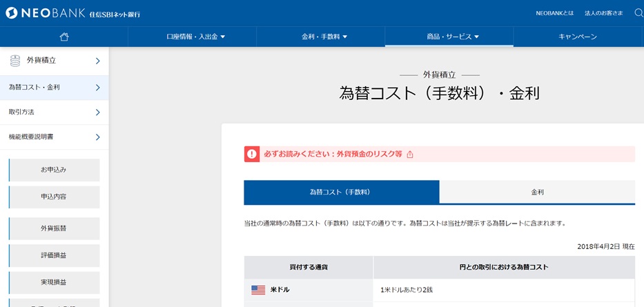Select the 為替コスト(手数料) tab
The height and width of the screenshot is (307, 644).
coord(342,192)
